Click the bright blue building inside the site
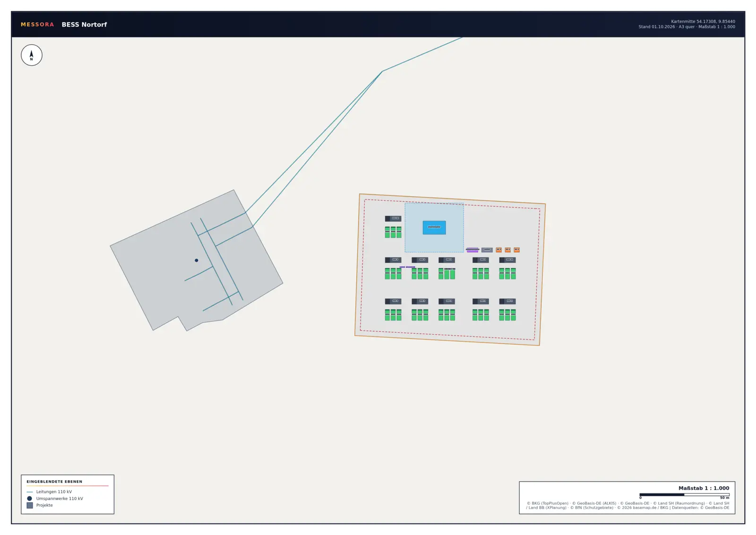This screenshot has width=756, height=535. [x=434, y=227]
